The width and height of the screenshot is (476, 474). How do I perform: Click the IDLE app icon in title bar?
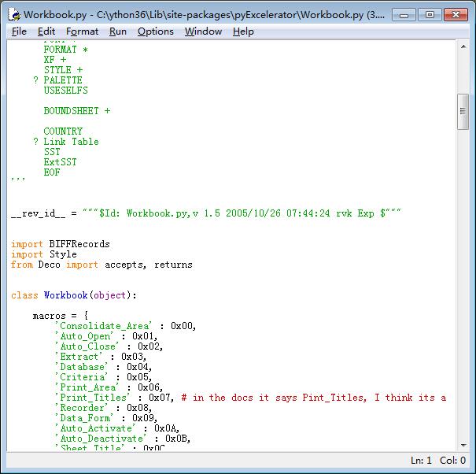(x=13, y=14)
